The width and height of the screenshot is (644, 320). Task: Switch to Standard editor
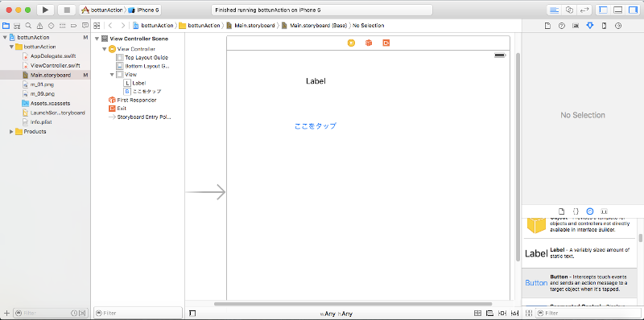tap(555, 10)
